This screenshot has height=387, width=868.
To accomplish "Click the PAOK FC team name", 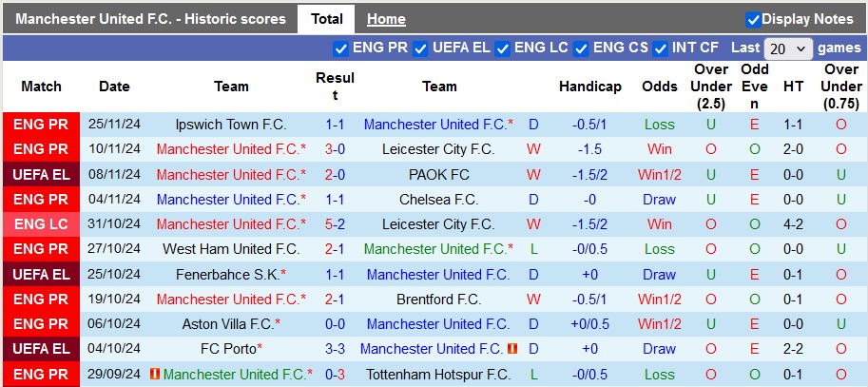I will [x=438, y=174].
